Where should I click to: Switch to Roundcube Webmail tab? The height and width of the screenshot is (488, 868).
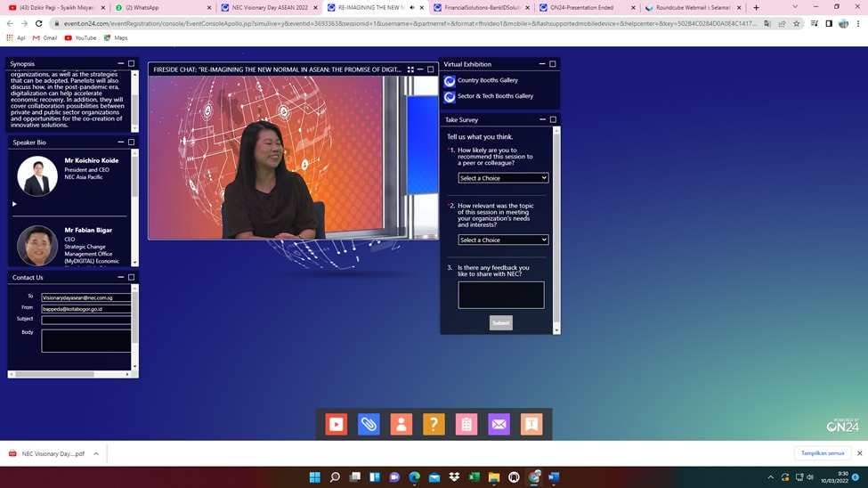click(x=694, y=8)
